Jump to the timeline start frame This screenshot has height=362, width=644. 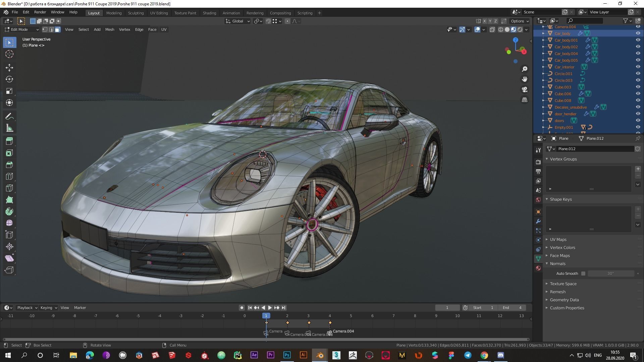(250, 308)
